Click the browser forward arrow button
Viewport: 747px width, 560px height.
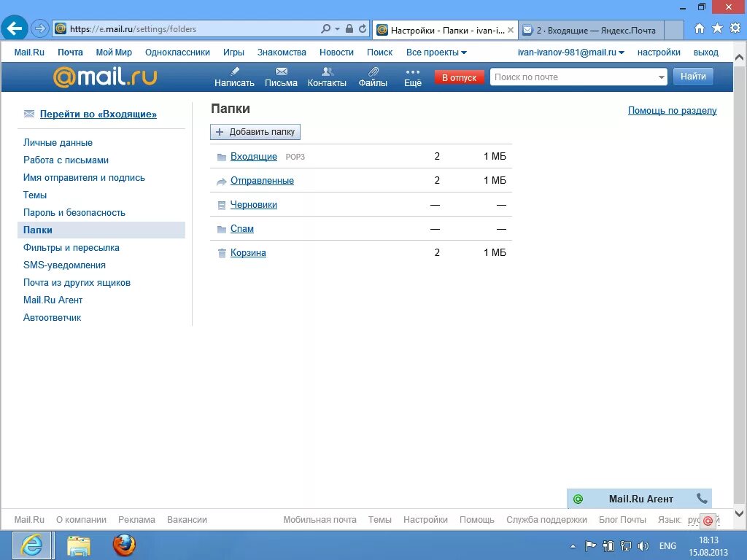coord(40,28)
